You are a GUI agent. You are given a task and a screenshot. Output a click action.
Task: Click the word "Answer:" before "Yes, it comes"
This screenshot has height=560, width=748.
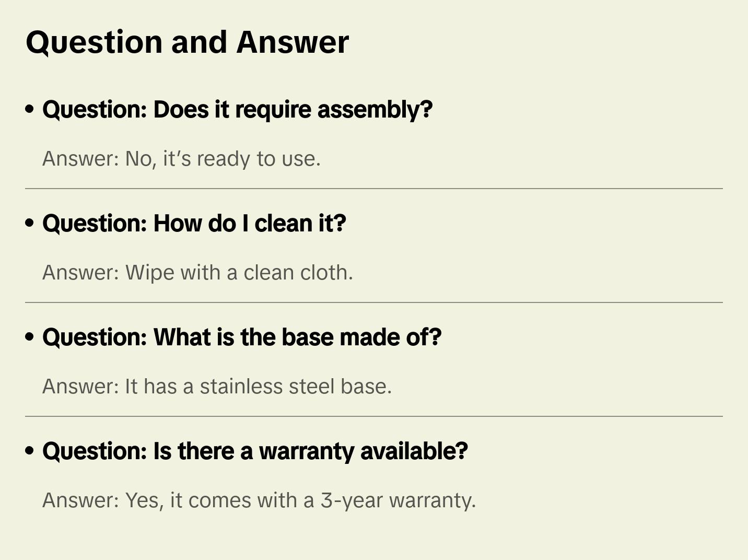click(81, 500)
